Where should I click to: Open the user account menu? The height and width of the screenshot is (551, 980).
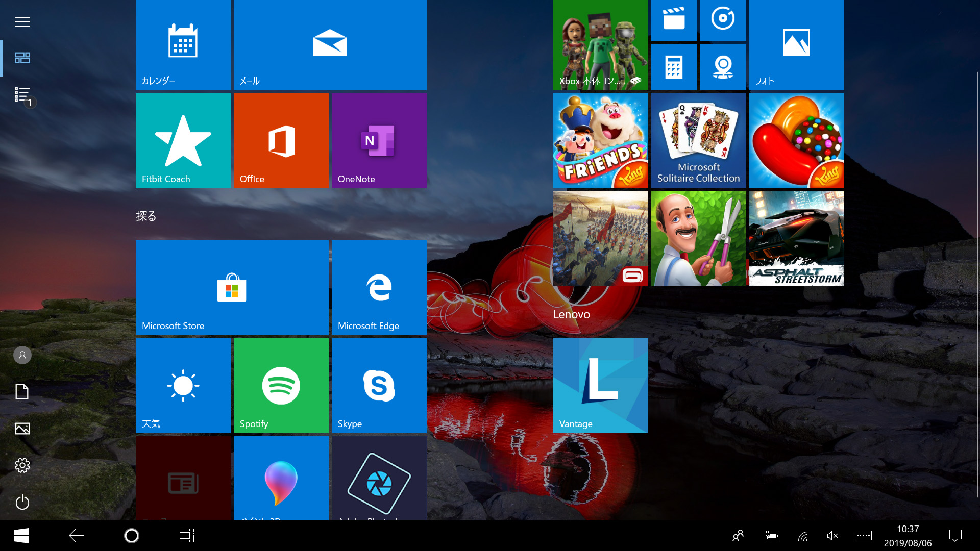pos(22,355)
